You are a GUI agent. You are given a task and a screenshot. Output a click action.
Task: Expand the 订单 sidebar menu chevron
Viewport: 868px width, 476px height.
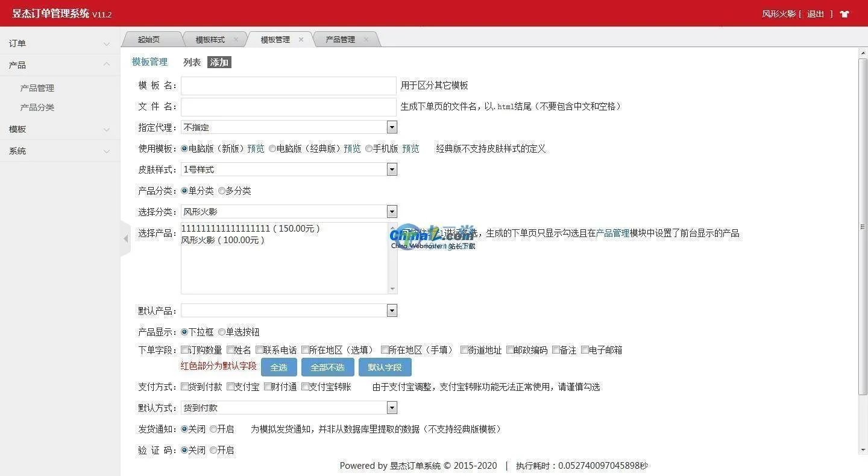[107, 44]
